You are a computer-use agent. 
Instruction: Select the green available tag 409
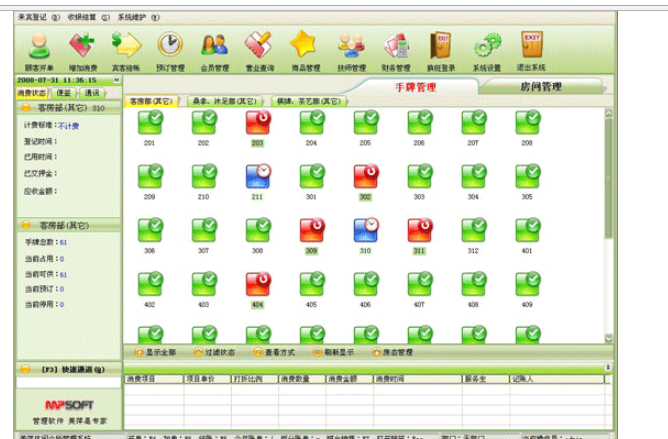point(527,290)
